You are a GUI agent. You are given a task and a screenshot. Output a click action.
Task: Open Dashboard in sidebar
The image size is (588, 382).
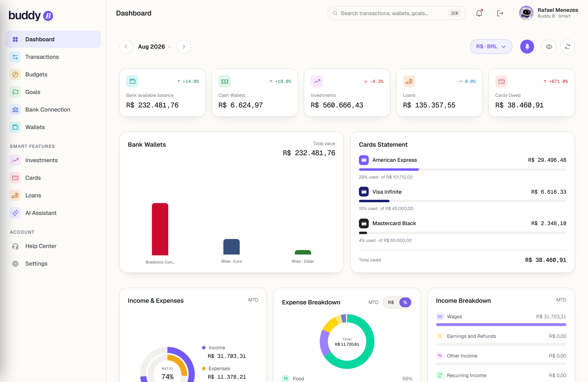[x=53, y=39]
